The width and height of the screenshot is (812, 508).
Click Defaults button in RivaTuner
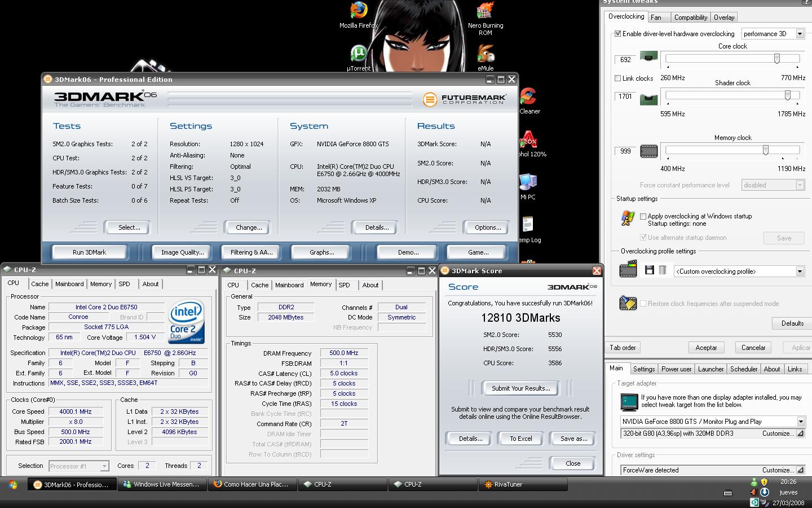792,323
